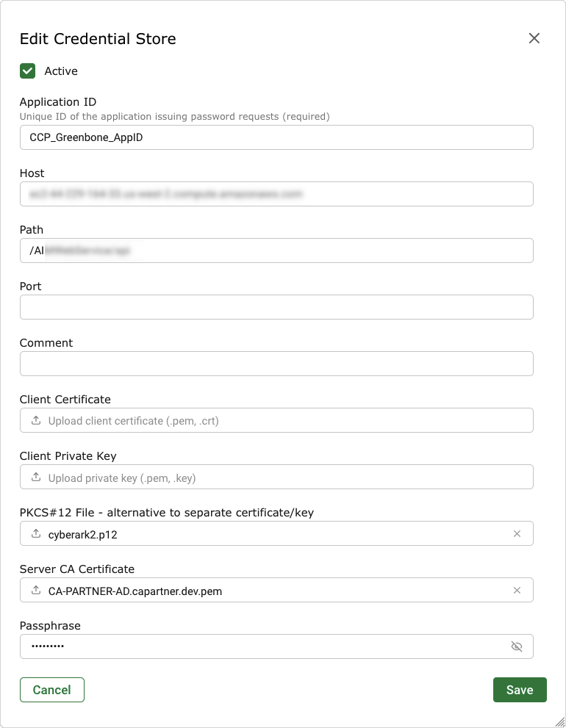The height and width of the screenshot is (728, 566).
Task: Uncheck the Active checkbox
Action: 28,71
